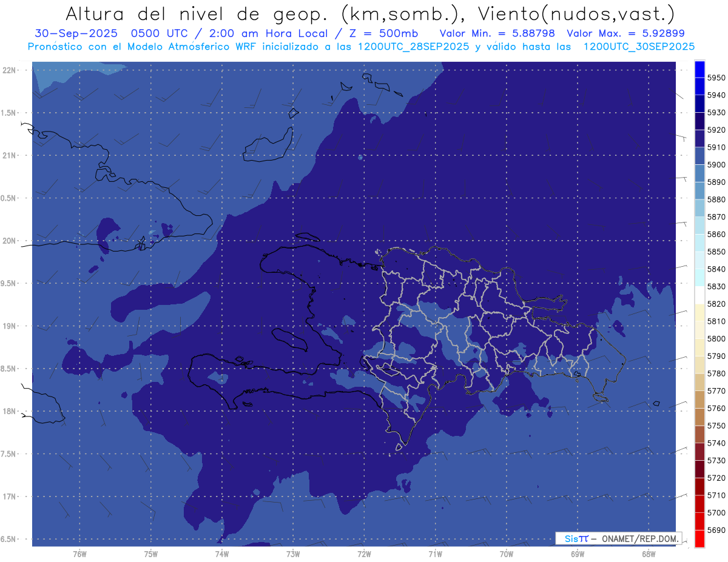The height and width of the screenshot is (562, 728).
Task: Pick the legend swatch between 5940 and 5930
Action: (699, 104)
